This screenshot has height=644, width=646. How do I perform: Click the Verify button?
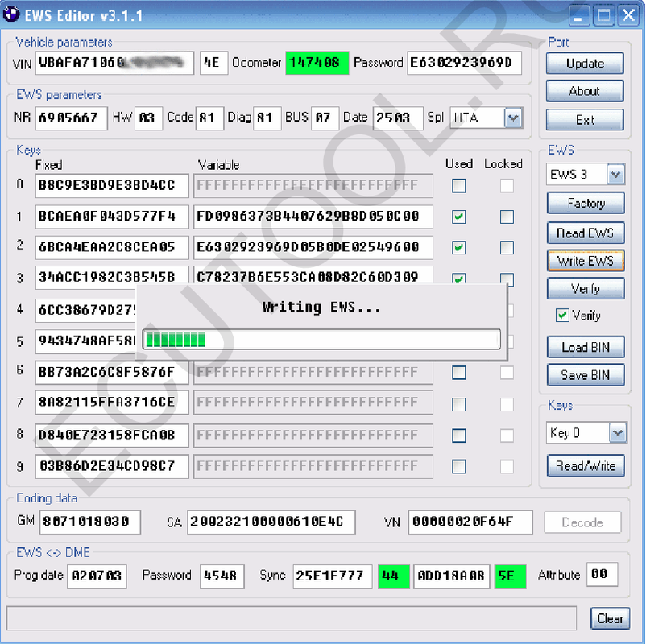(x=586, y=288)
